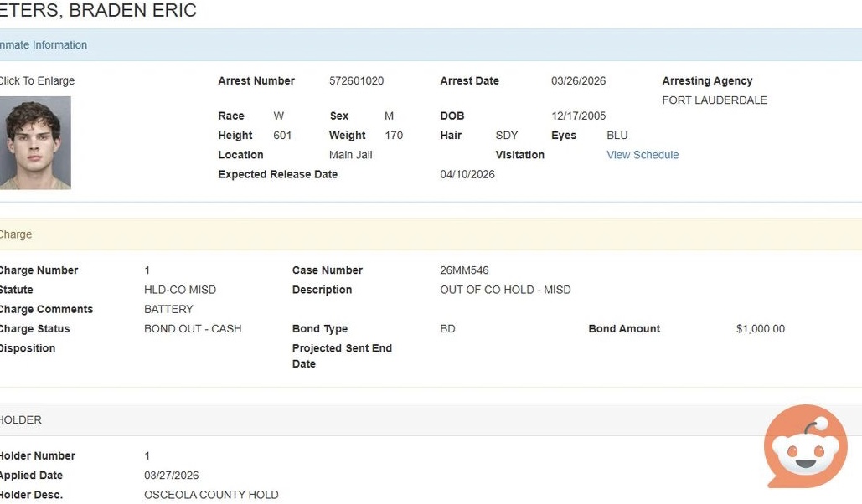Select DOB value 12/17/2005
The width and height of the screenshot is (862, 504).
[578, 116]
